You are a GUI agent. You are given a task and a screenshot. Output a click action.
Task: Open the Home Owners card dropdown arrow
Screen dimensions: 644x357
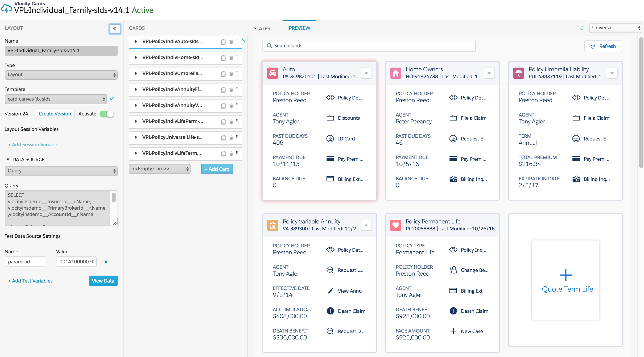[489, 73]
